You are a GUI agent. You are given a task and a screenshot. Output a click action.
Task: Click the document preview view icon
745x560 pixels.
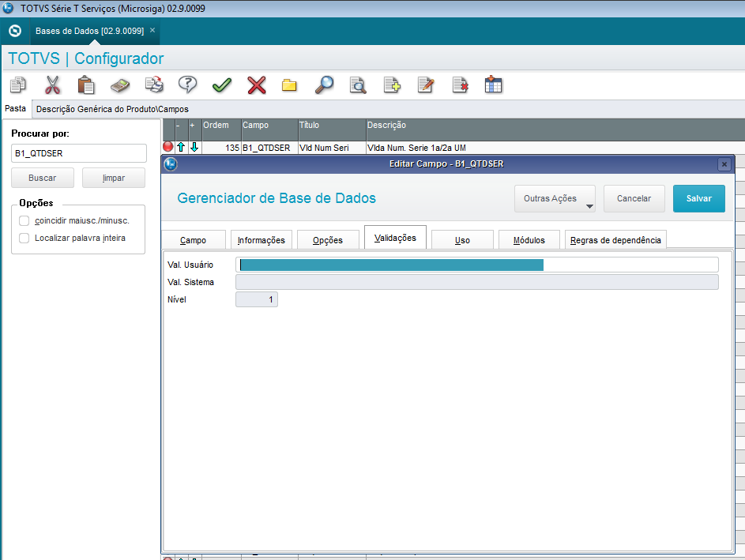[358, 85]
